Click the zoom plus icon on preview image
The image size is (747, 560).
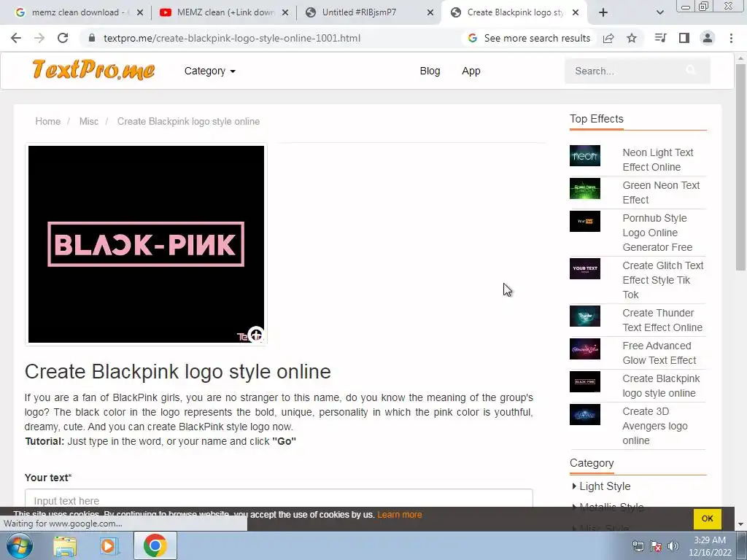point(256,334)
